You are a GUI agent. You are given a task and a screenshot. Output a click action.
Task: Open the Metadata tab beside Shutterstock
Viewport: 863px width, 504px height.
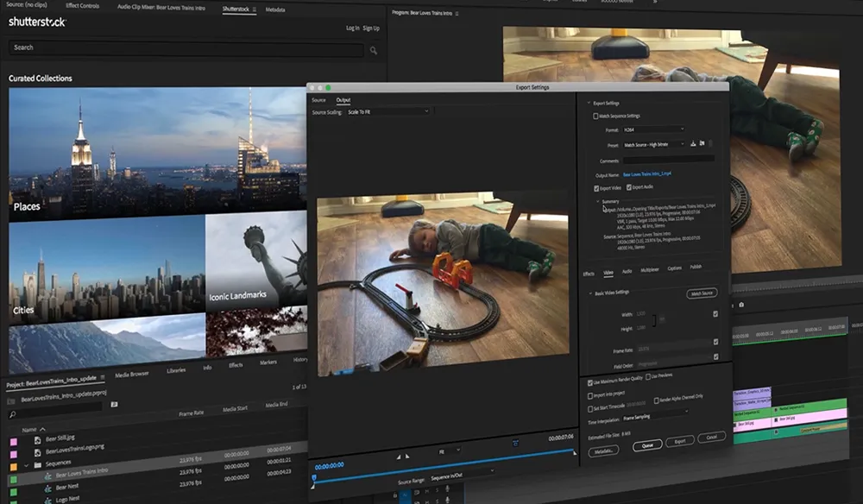(275, 9)
